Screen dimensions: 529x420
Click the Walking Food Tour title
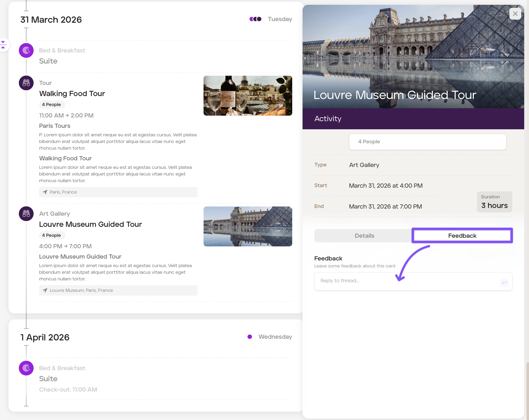tap(72, 93)
